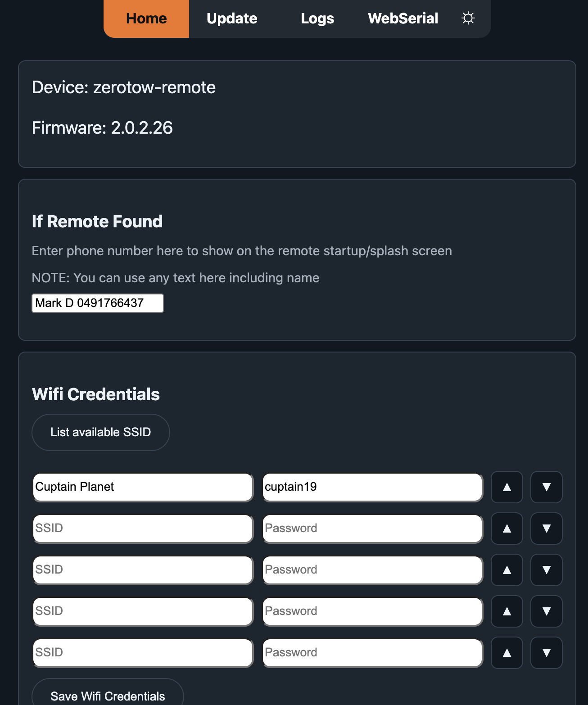This screenshot has height=705, width=588.
Task: Focus the Mark D phone number field
Action: (98, 303)
